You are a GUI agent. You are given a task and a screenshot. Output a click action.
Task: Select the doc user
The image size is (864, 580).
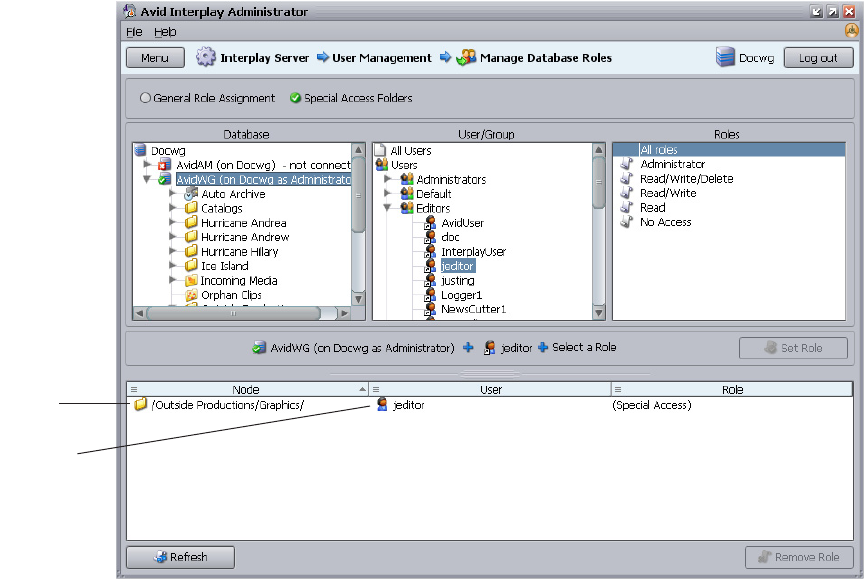(x=450, y=237)
